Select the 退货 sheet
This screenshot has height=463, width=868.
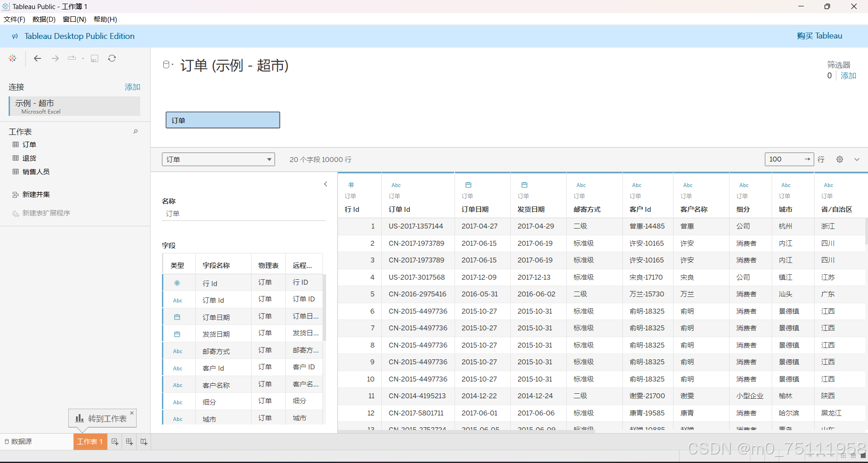pos(29,158)
